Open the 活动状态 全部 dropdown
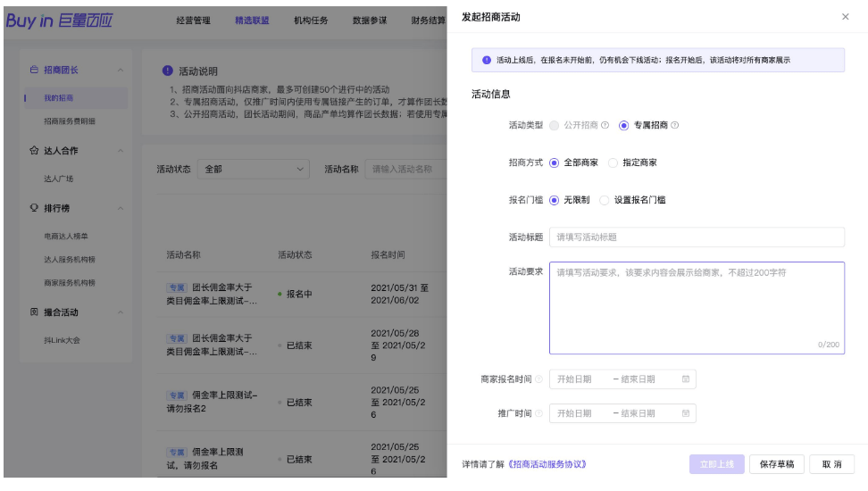Screen dimensions: 868x491 [x=254, y=169]
